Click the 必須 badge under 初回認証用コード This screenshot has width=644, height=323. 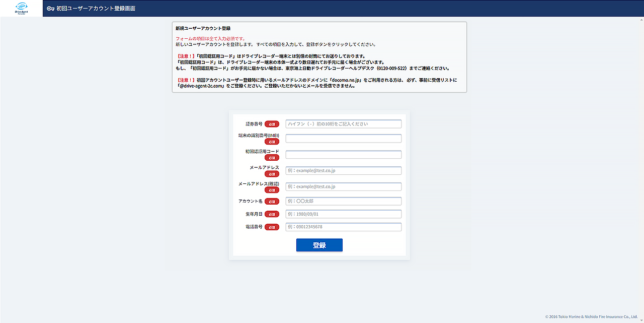pos(272,158)
